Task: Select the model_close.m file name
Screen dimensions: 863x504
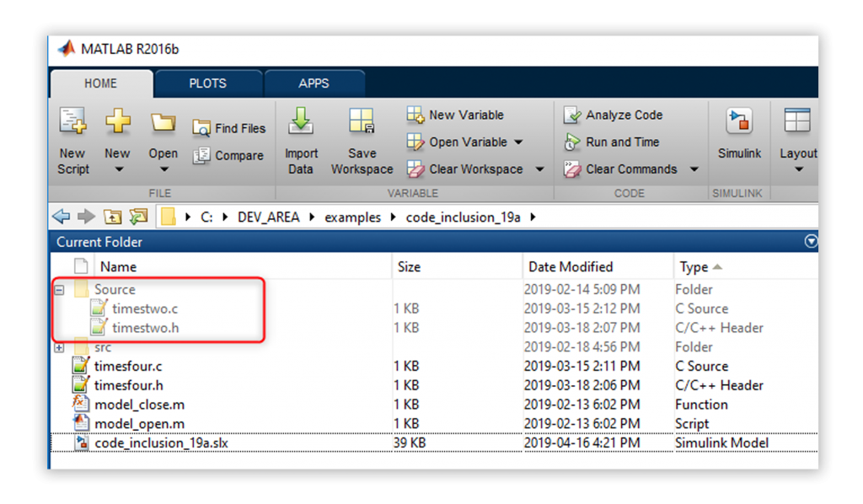Action: [x=139, y=405]
